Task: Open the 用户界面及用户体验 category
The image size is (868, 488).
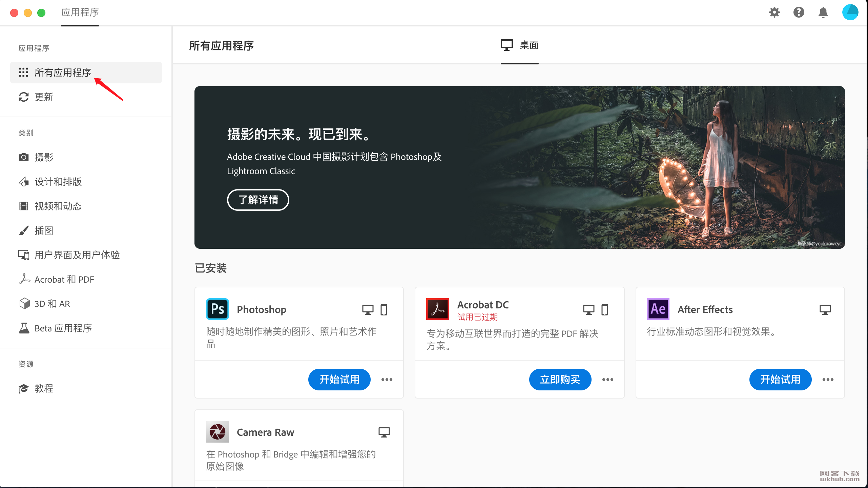Action: coord(86,255)
